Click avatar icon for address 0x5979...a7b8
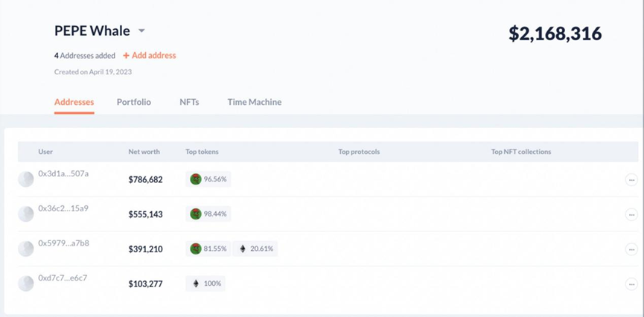 (26, 249)
